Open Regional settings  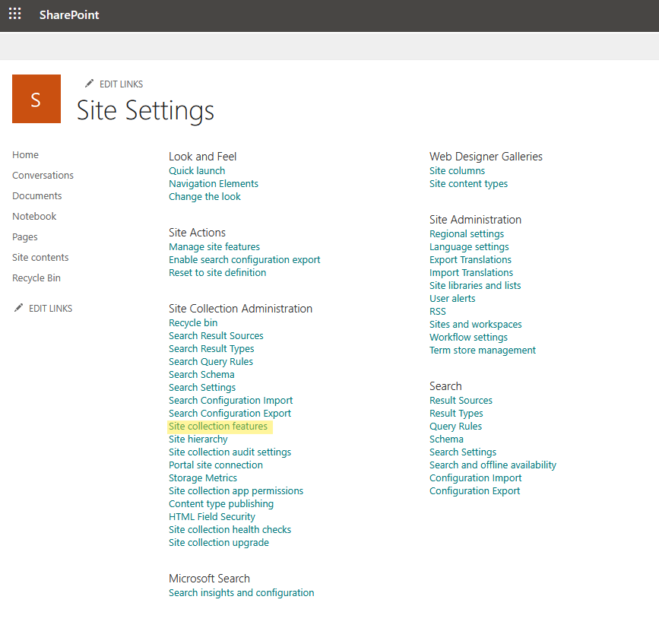pyautogui.click(x=466, y=233)
